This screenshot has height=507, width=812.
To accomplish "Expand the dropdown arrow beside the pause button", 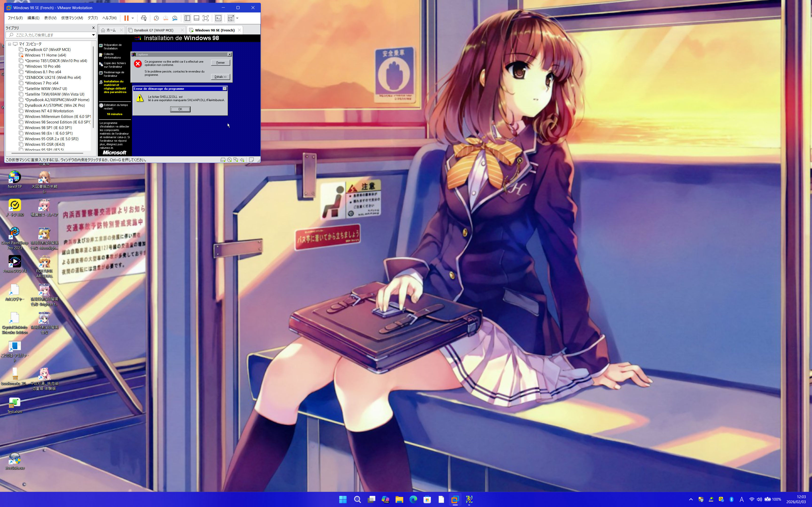I will [133, 18].
